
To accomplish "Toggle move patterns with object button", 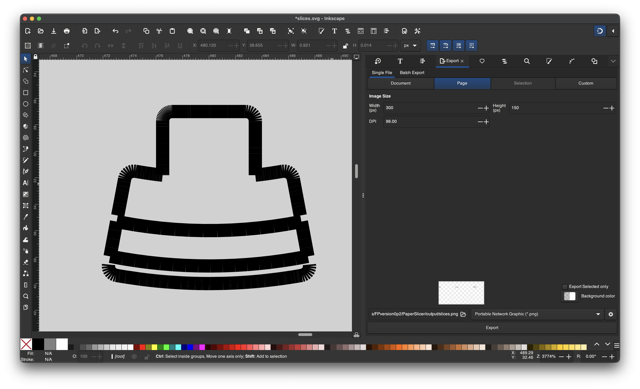I will pyautogui.click(x=472, y=46).
